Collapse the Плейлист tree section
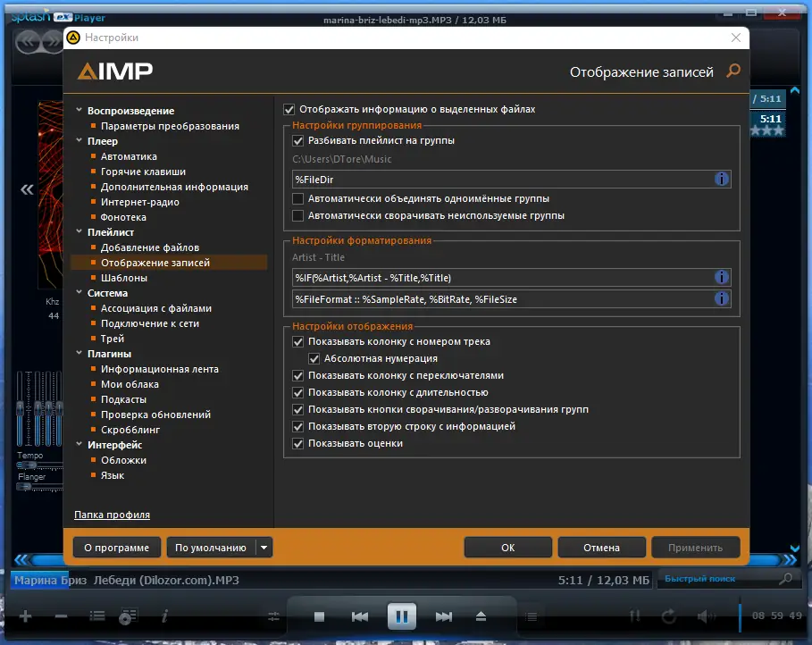This screenshot has width=812, height=645. [x=80, y=231]
